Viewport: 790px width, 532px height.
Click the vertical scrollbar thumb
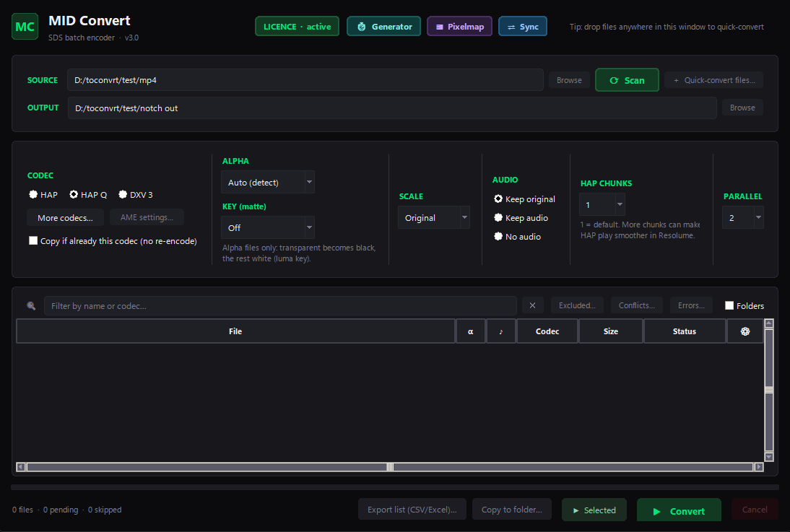coord(769,390)
